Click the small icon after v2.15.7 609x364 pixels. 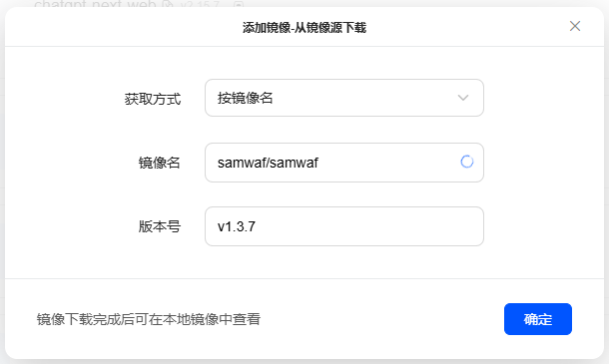tap(239, 4)
